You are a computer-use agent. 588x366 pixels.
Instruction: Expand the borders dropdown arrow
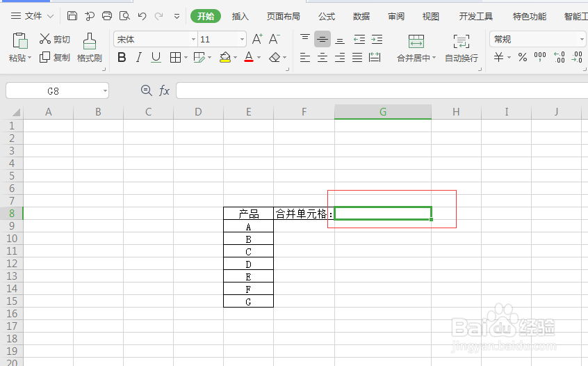point(186,58)
